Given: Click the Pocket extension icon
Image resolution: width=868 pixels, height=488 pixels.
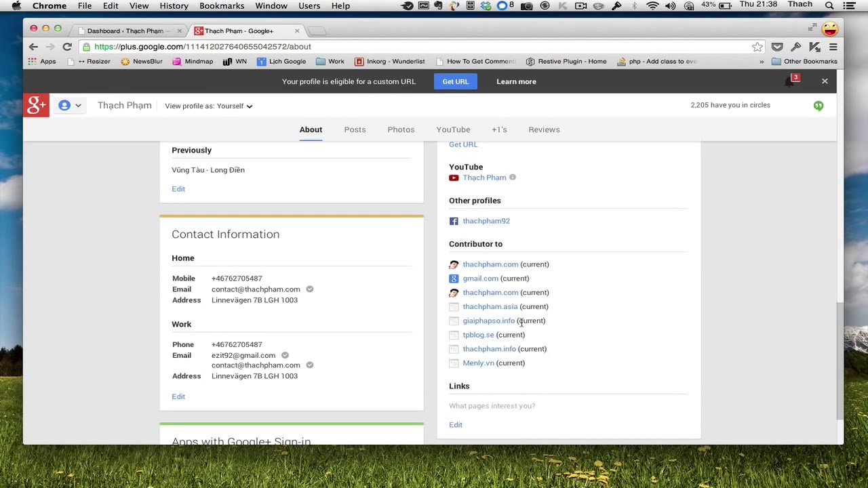Looking at the screenshot, I should [777, 47].
